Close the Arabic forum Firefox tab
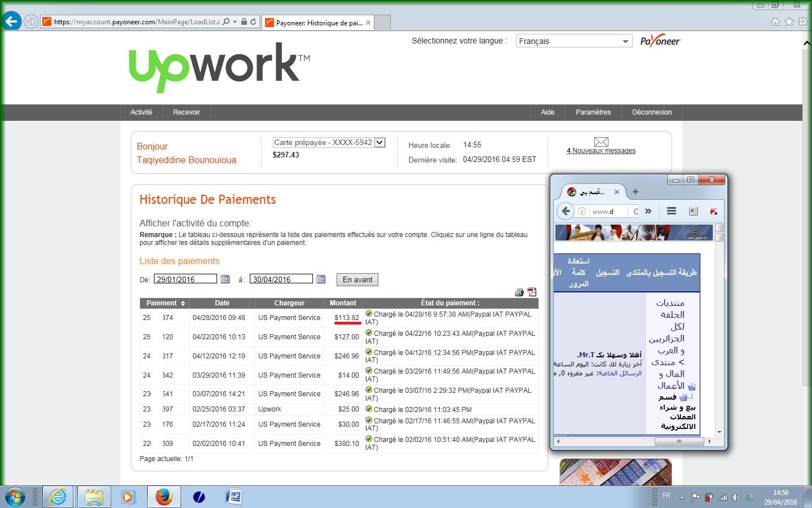Image resolution: width=812 pixels, height=508 pixels. tap(616, 192)
